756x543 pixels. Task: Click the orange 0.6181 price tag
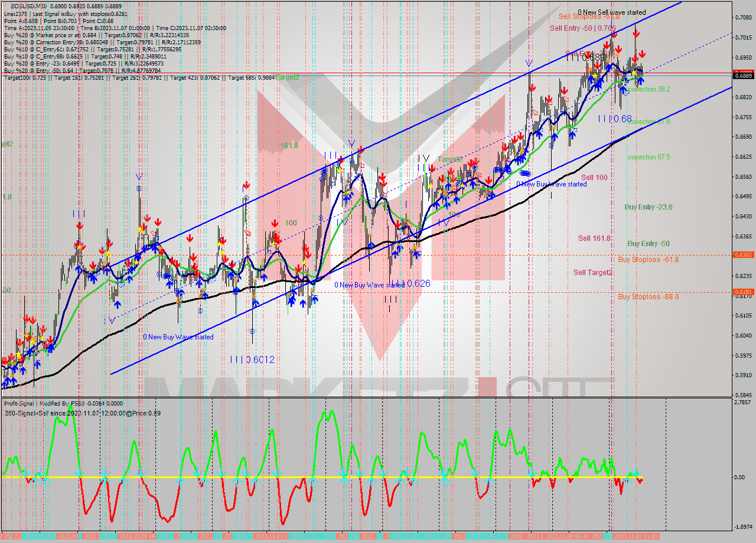coord(742,292)
